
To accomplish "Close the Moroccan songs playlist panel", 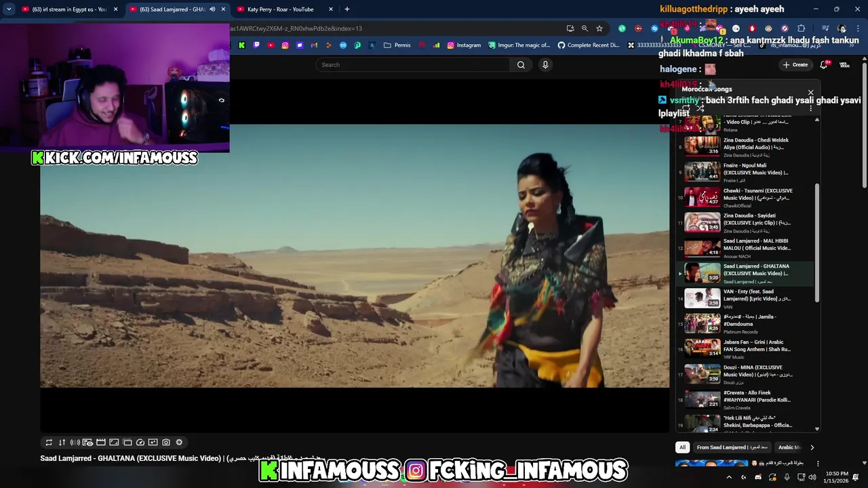I will (x=810, y=92).
